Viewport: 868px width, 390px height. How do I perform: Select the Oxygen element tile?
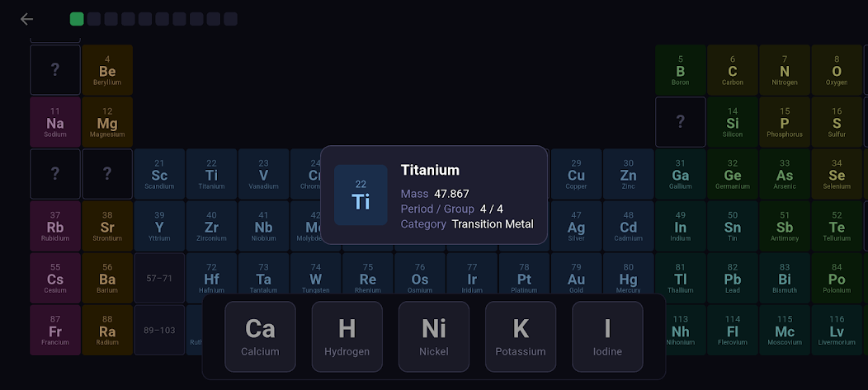click(837, 70)
